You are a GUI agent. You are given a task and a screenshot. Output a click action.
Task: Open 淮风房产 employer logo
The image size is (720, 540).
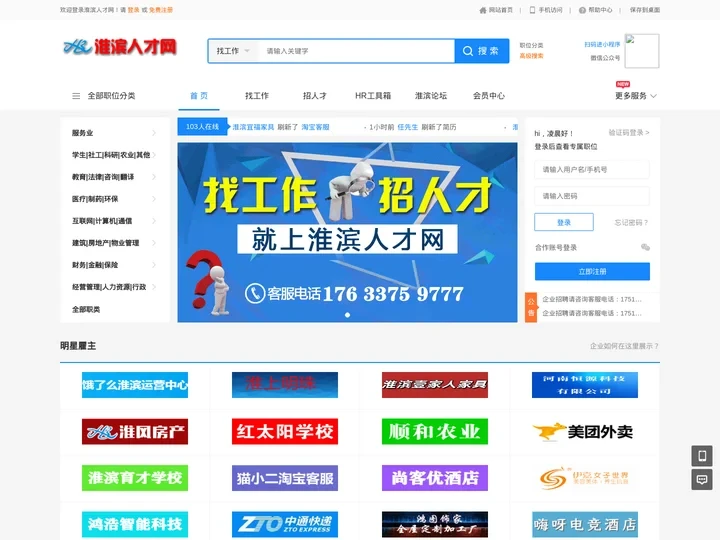135,432
